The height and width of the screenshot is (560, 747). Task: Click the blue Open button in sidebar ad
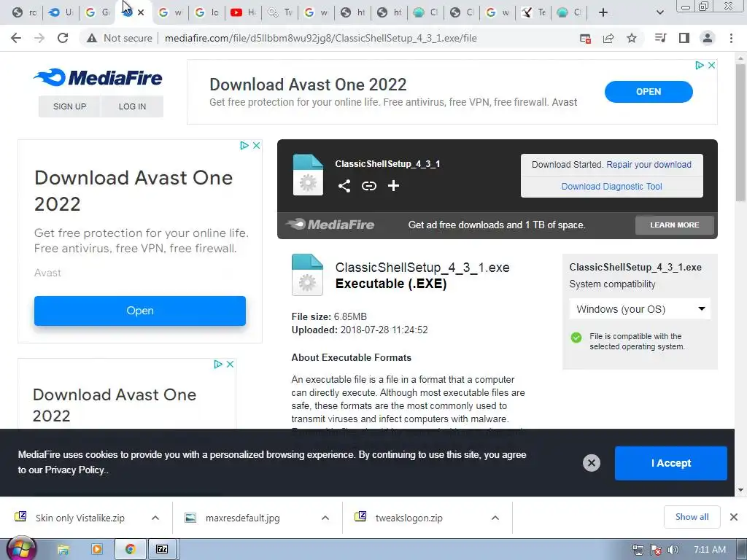coord(140,311)
